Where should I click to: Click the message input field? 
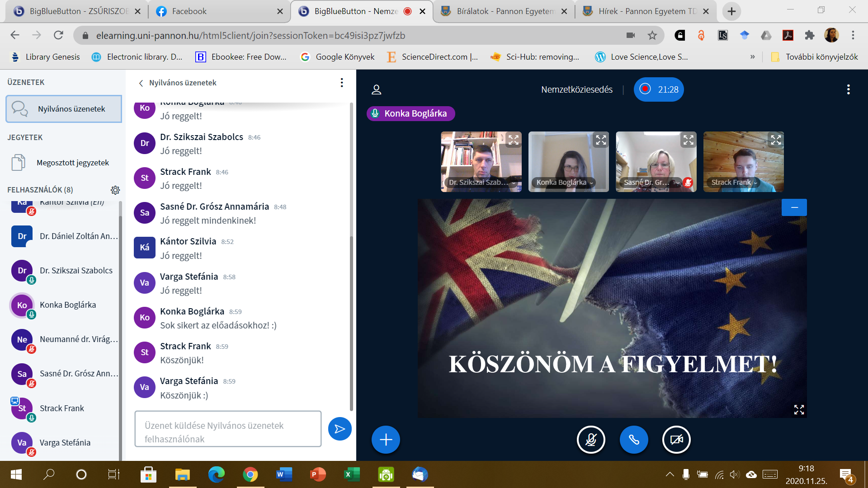pyautogui.click(x=228, y=429)
